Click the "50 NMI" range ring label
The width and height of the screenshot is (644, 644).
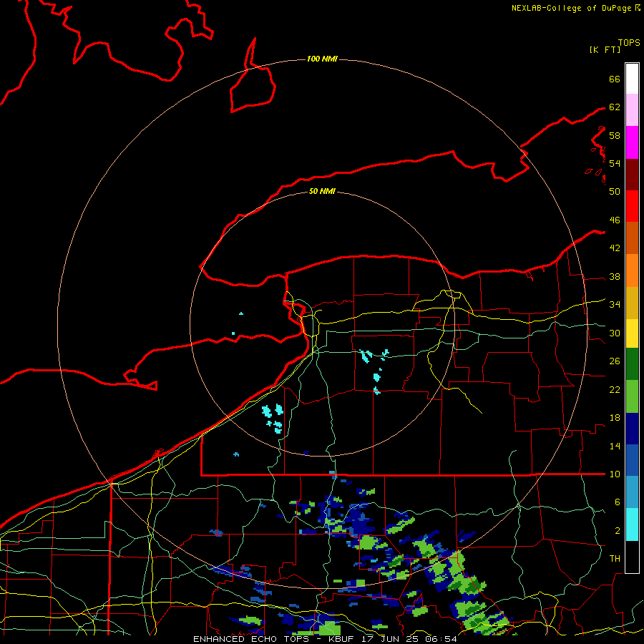tap(322, 191)
